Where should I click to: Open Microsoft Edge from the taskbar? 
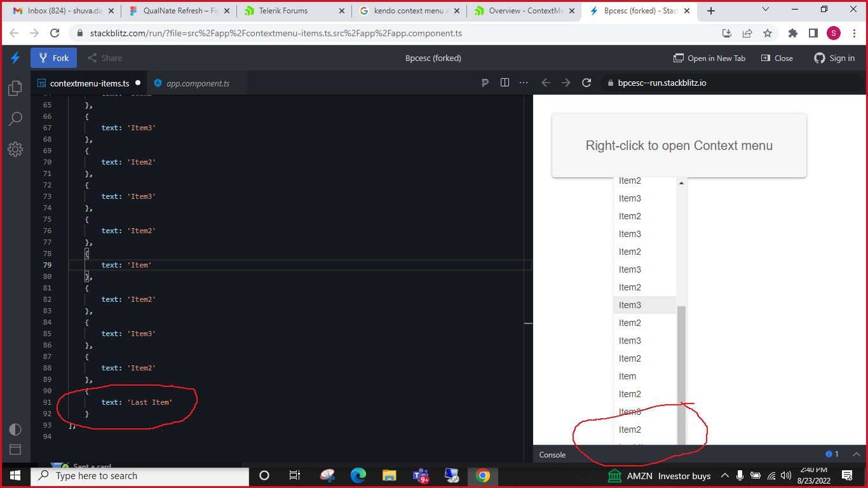click(358, 475)
